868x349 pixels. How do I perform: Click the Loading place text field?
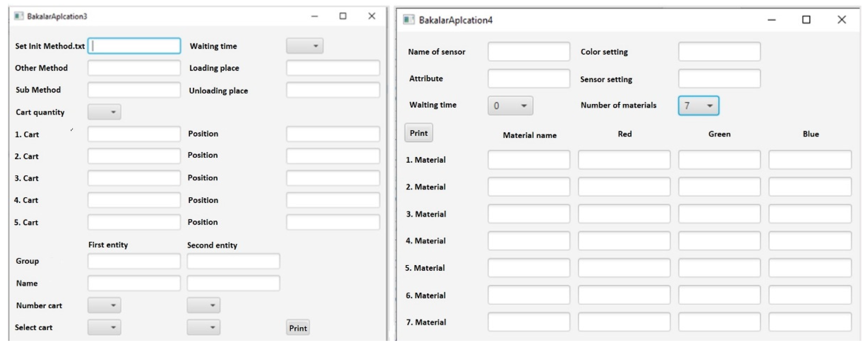(x=333, y=68)
